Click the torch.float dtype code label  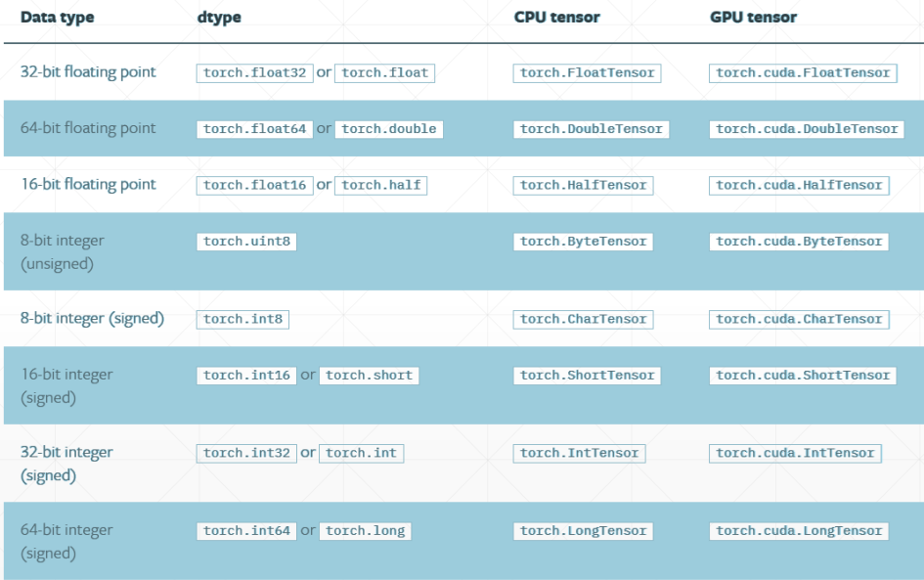(x=384, y=72)
